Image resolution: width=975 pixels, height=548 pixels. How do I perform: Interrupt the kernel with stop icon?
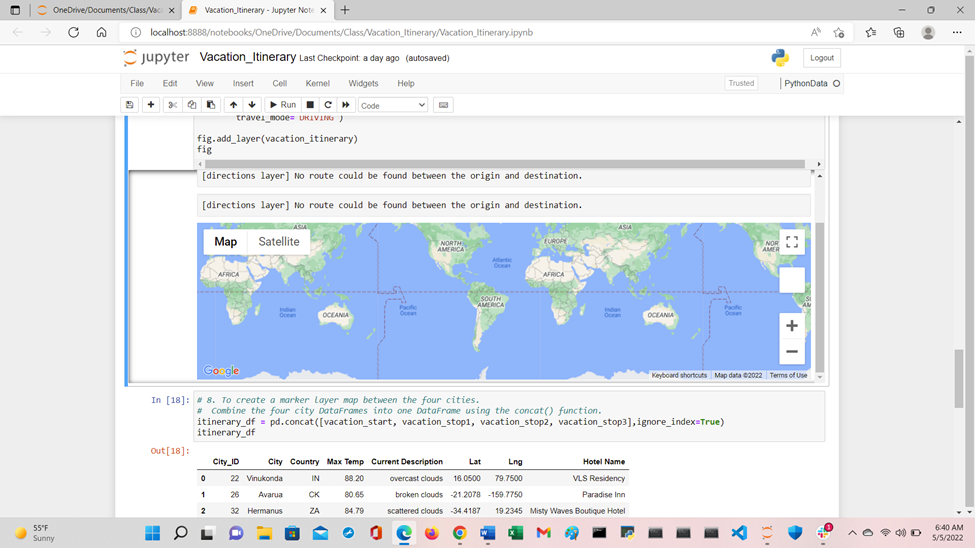310,105
